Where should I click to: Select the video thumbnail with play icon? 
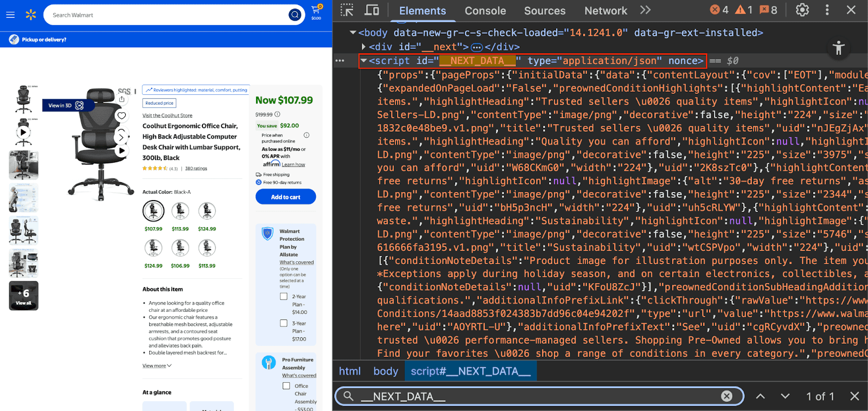pos(24,132)
